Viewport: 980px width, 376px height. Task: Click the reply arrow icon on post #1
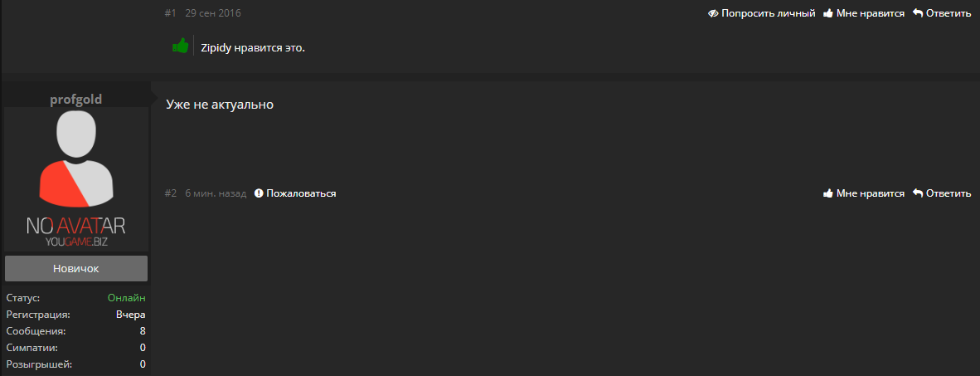pos(918,14)
